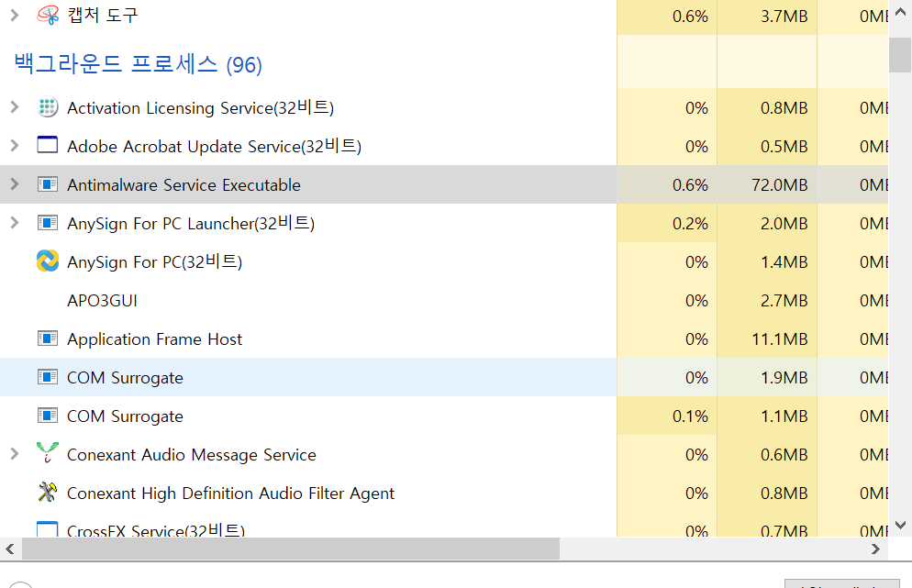Image resolution: width=912 pixels, height=588 pixels.
Task: Expand the 캡처 도구 process group
Action: point(15,15)
